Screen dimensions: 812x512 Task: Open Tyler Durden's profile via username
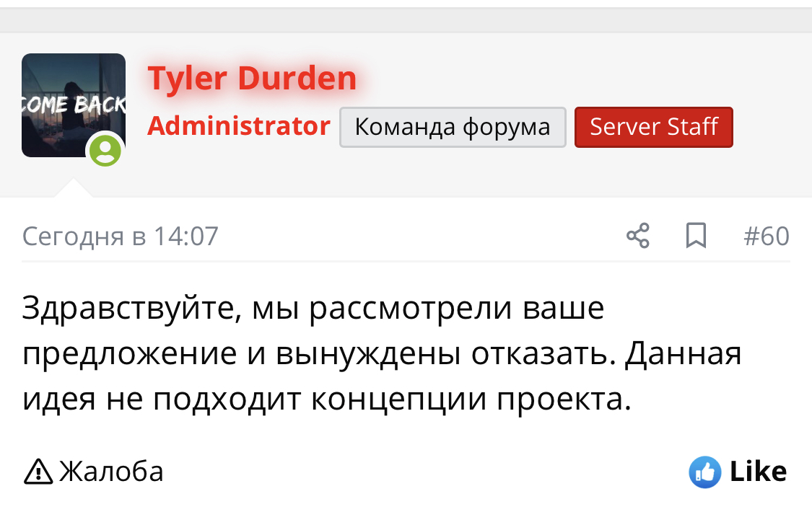[x=252, y=79]
